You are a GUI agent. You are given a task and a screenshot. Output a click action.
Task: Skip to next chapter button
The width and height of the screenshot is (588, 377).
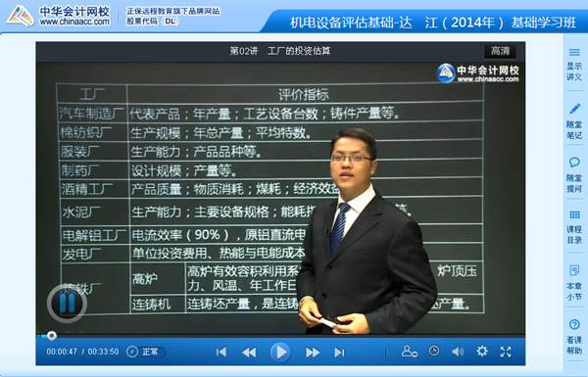click(x=339, y=352)
